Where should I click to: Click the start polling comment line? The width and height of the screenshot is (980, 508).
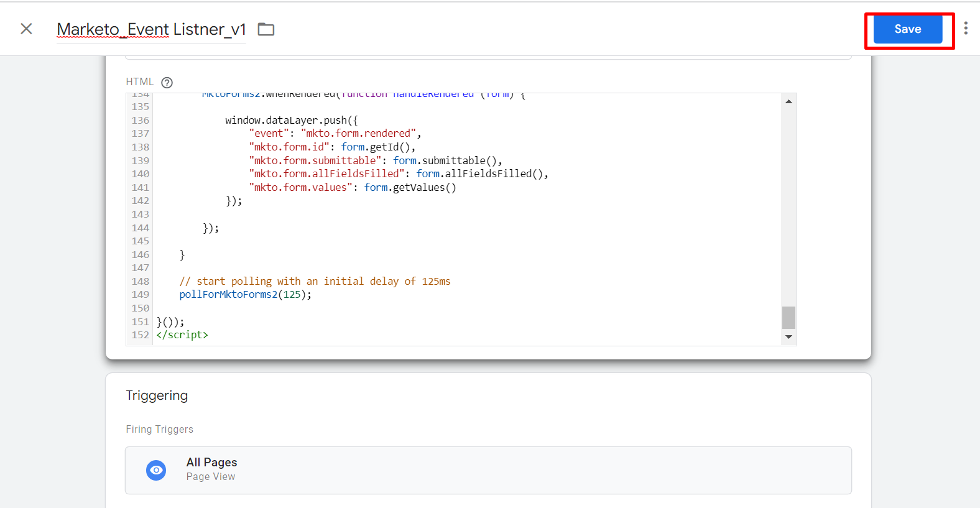(x=315, y=281)
